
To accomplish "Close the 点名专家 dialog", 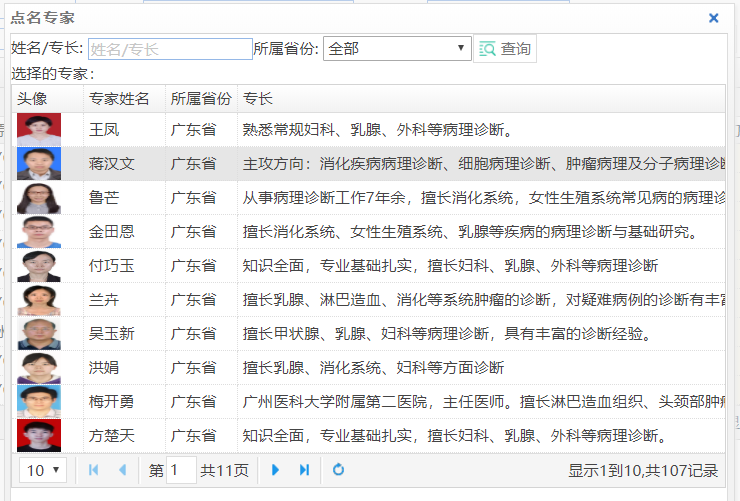I will point(713,18).
